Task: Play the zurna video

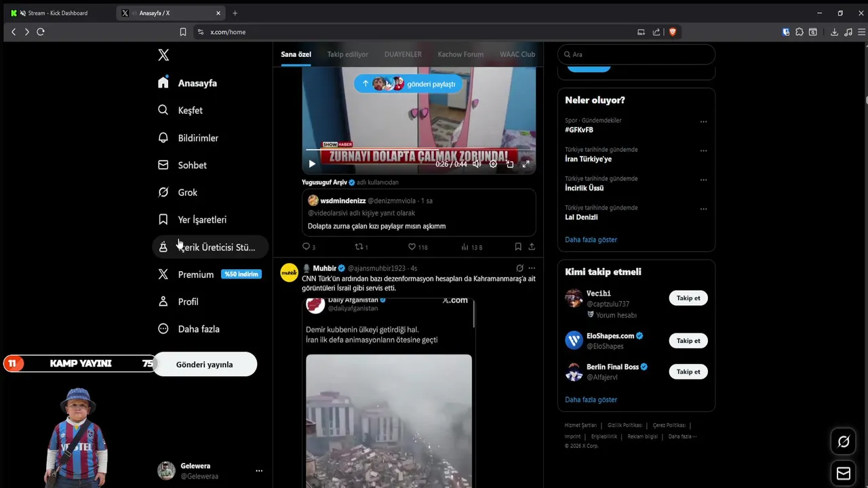Action: (312, 164)
